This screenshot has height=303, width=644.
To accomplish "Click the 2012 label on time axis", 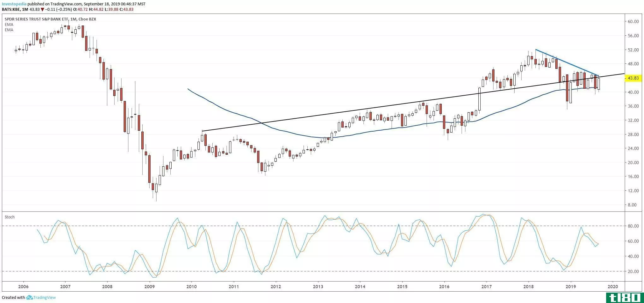I will pyautogui.click(x=276, y=287).
